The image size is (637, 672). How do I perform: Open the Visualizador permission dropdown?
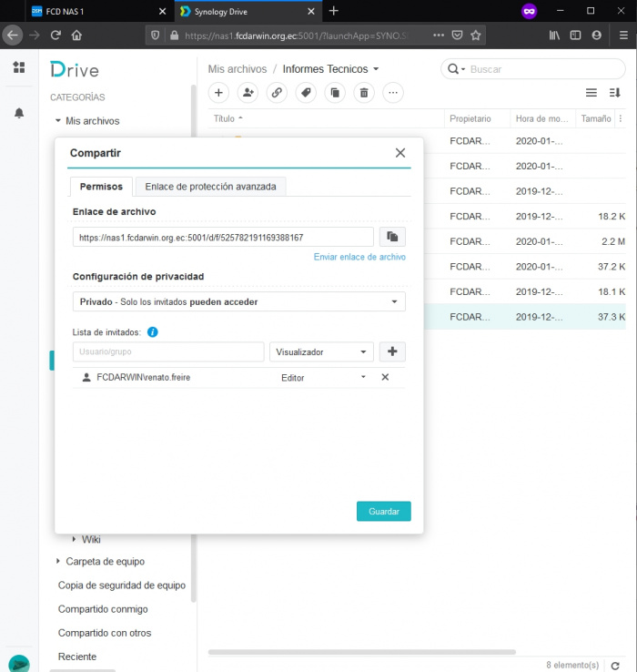(321, 351)
